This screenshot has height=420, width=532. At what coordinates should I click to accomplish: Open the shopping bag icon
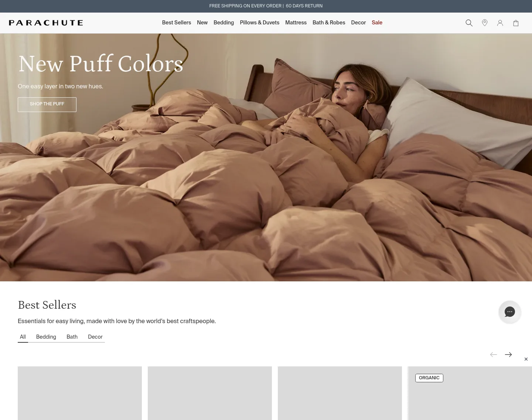click(x=516, y=23)
